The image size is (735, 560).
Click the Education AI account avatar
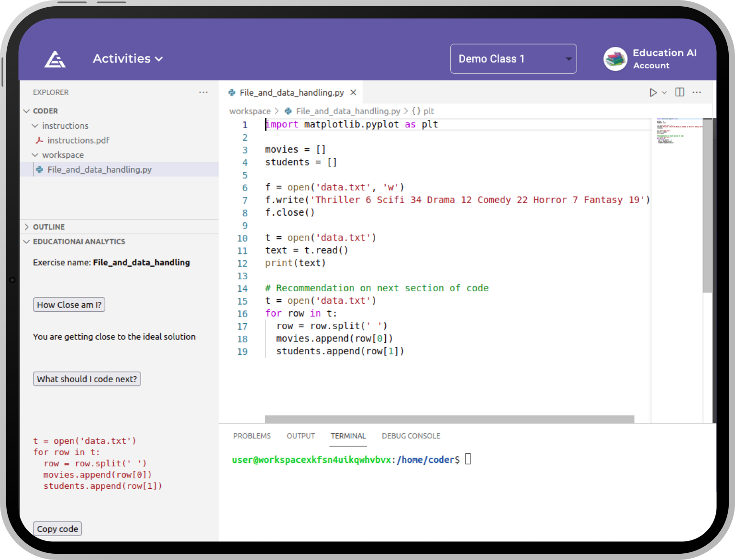point(615,59)
